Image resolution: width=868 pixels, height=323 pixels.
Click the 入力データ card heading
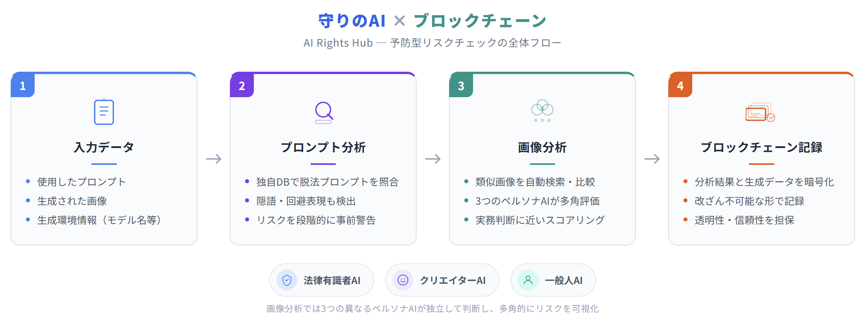click(x=104, y=147)
